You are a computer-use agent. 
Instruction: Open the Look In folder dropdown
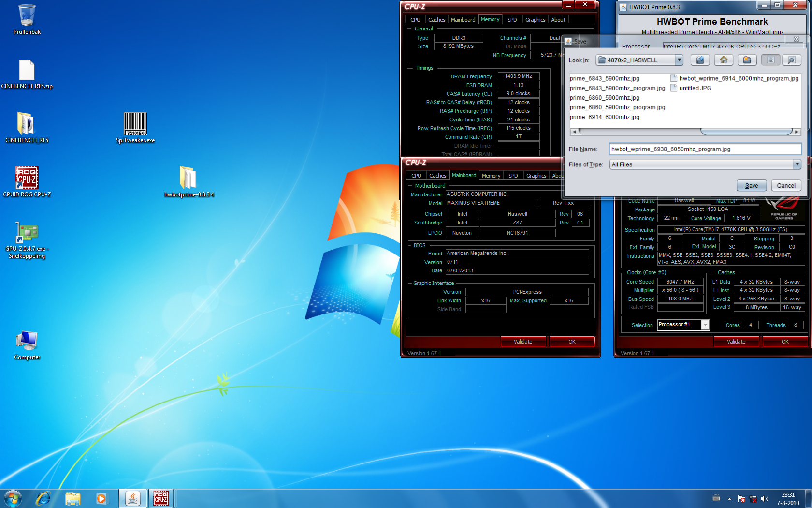(679, 60)
